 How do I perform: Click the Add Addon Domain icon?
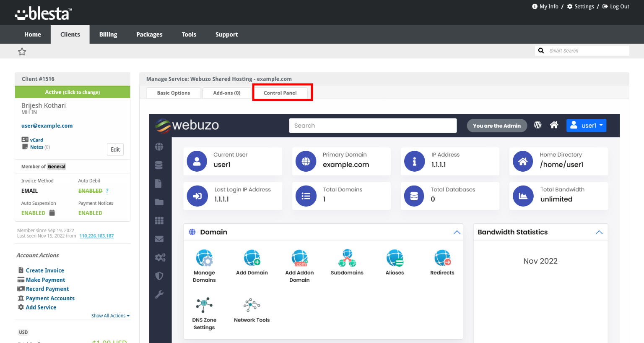pyautogui.click(x=299, y=258)
